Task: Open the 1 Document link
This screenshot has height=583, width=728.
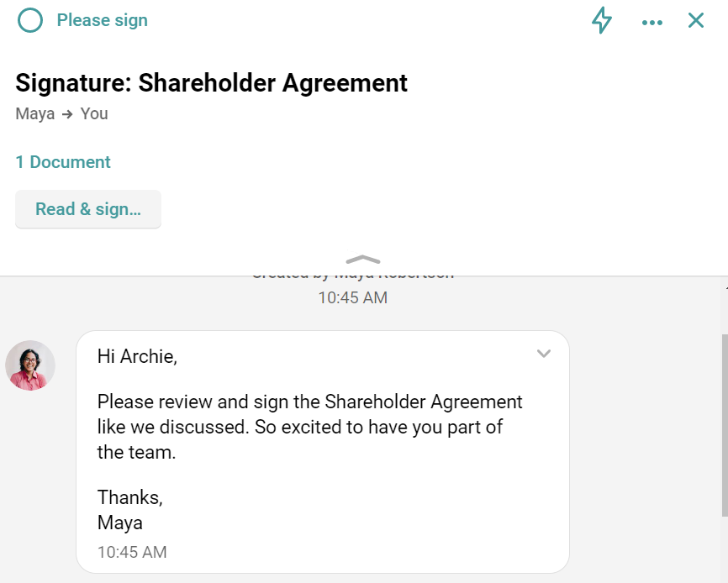Action: click(x=63, y=161)
